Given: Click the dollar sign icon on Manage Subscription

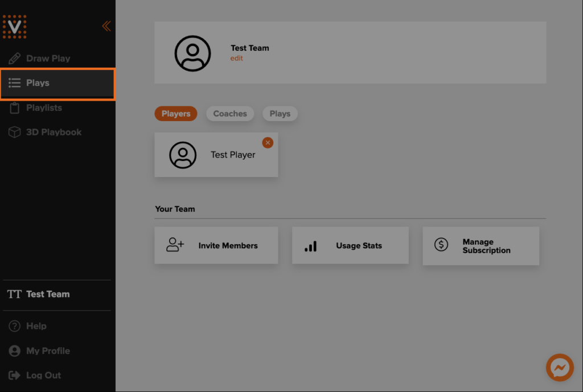Looking at the screenshot, I should point(441,245).
